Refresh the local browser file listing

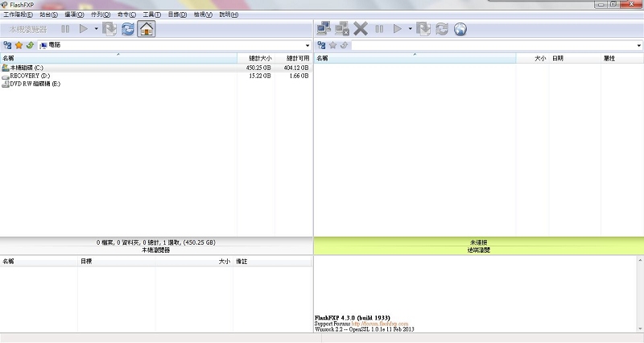coord(128,29)
